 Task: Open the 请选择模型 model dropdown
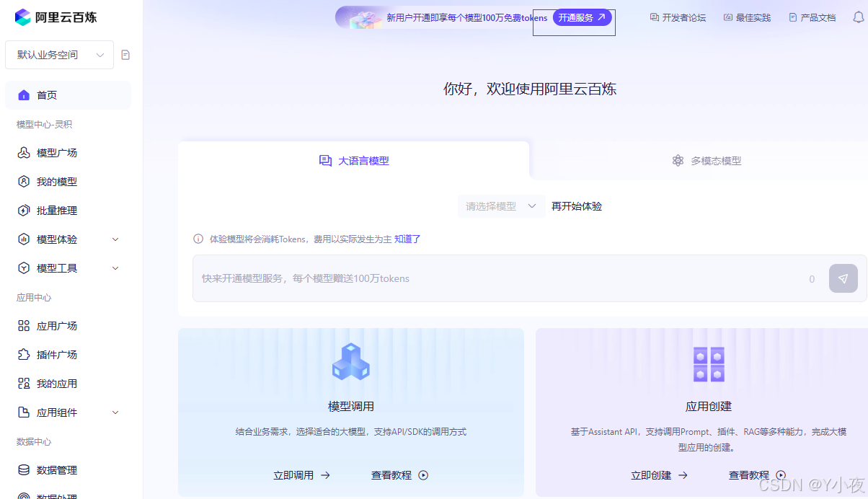(x=502, y=206)
